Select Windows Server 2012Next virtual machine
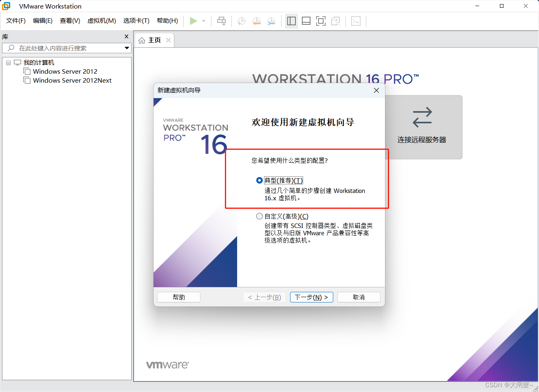The width and height of the screenshot is (539, 392). (72, 81)
